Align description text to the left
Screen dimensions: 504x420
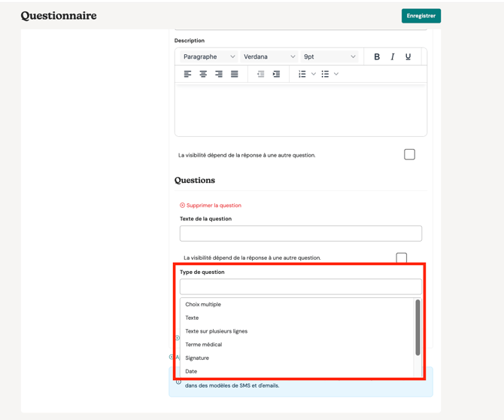click(x=187, y=75)
